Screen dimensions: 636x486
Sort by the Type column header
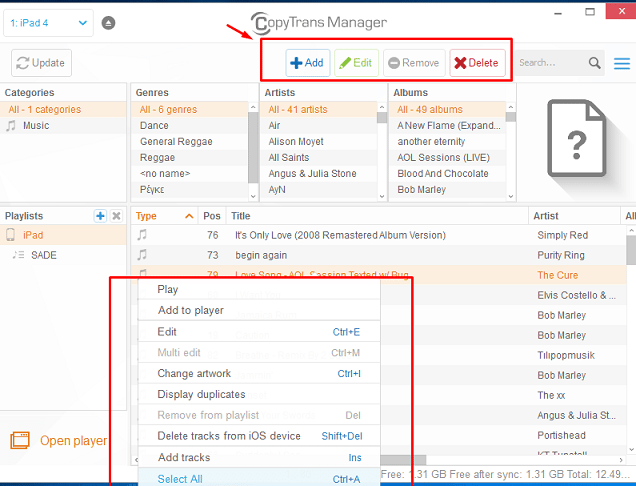tap(165, 216)
